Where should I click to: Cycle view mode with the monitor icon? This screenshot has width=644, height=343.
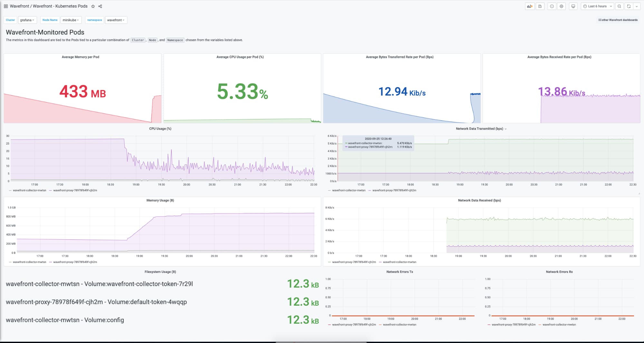point(573,6)
